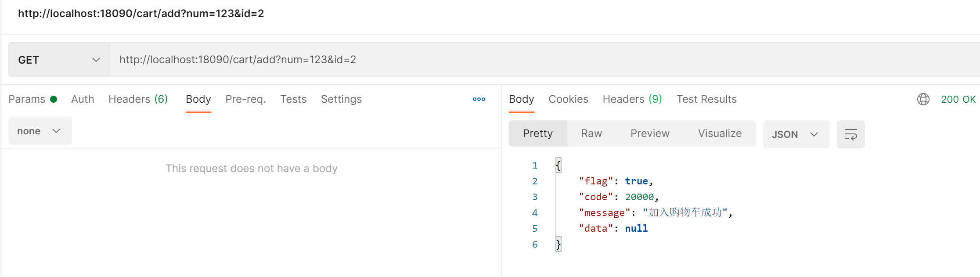Go to the Pre-req. tab

click(245, 99)
